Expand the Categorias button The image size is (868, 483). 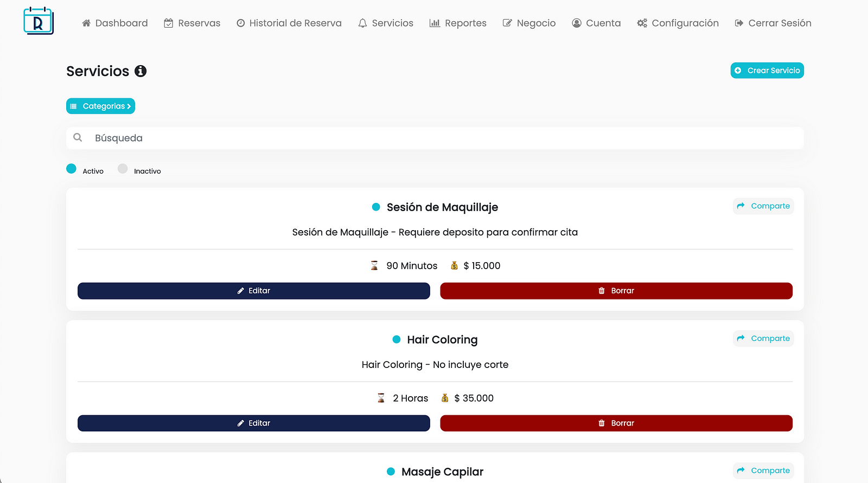click(x=100, y=106)
